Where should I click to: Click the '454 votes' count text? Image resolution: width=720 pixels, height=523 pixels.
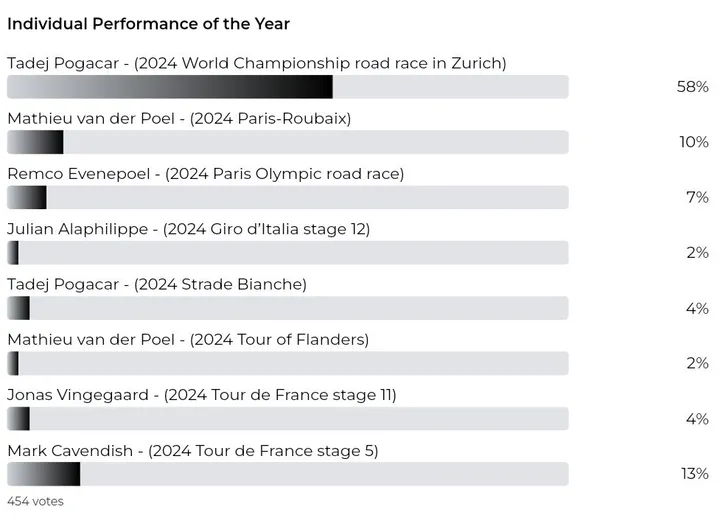point(35,501)
